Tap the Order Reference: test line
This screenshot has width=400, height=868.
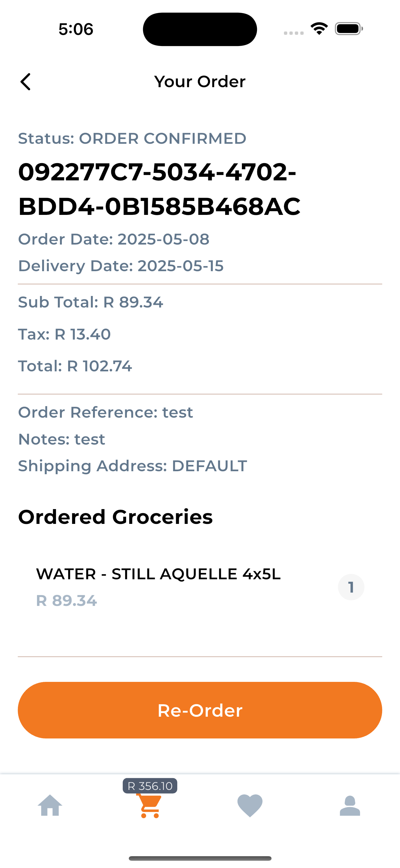coord(105,413)
